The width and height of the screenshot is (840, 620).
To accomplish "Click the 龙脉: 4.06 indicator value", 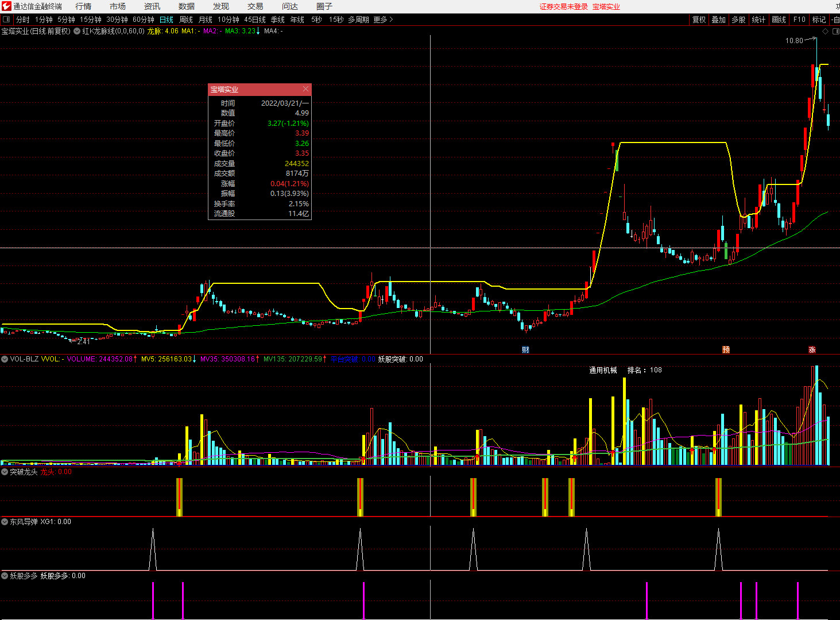I will (x=162, y=31).
